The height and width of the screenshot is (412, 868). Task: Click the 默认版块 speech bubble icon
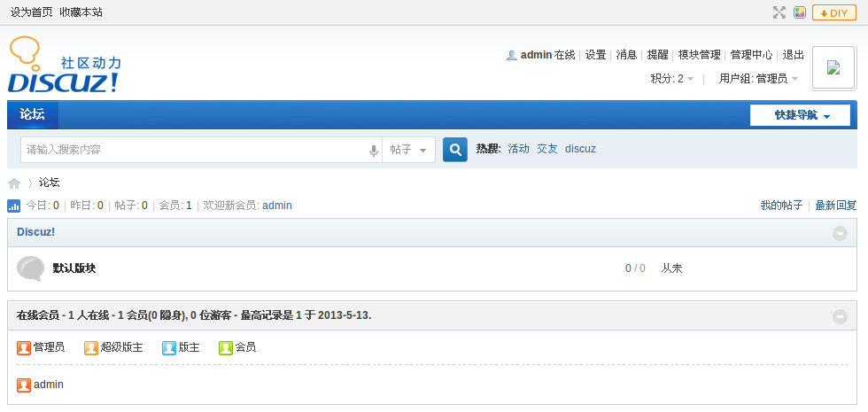point(30,268)
